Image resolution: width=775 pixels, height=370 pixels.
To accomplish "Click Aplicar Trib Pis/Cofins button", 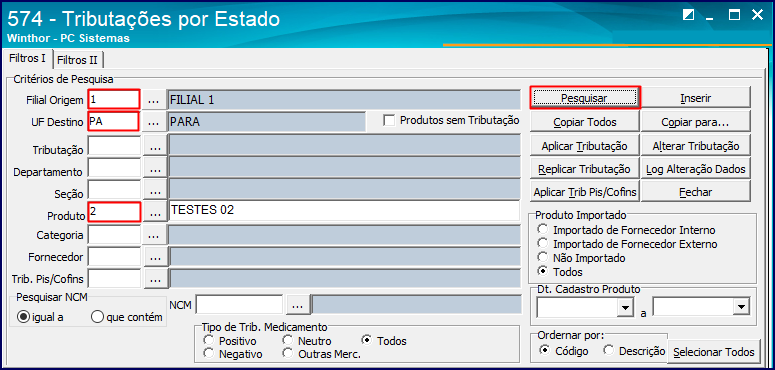I will point(585,192).
